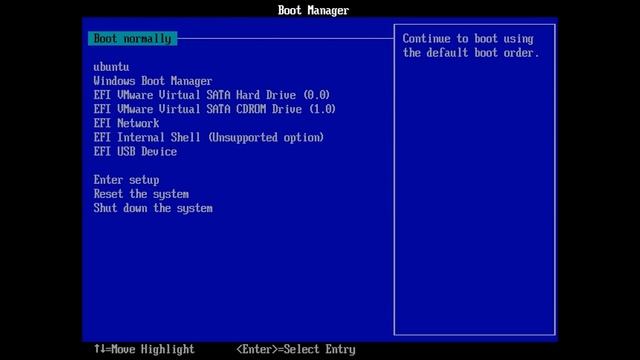
Task: Boot from EFI VMware SATA CDROM Drive (1.0)
Action: [x=214, y=109]
